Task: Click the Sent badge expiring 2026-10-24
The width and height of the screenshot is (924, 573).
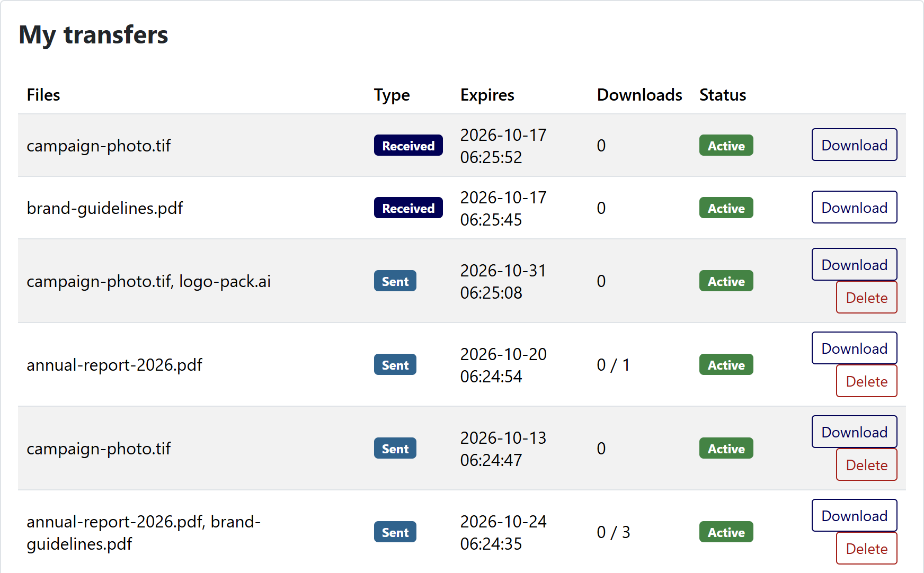Action: coord(395,532)
